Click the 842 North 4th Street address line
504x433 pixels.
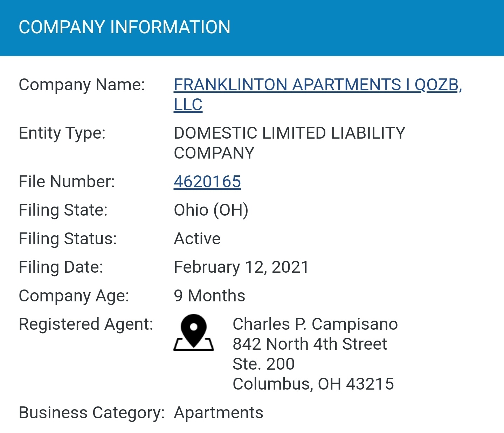(310, 344)
